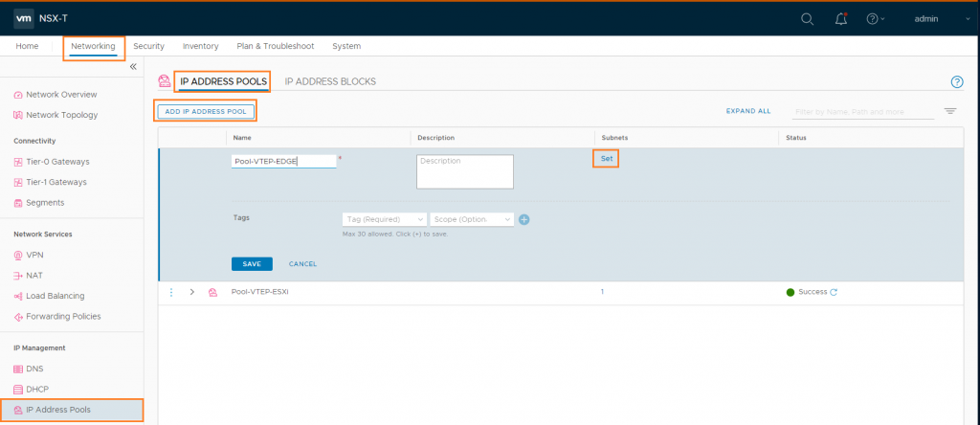Click the Add IP Address Pool button
The height and width of the screenshot is (425, 980).
point(206,112)
